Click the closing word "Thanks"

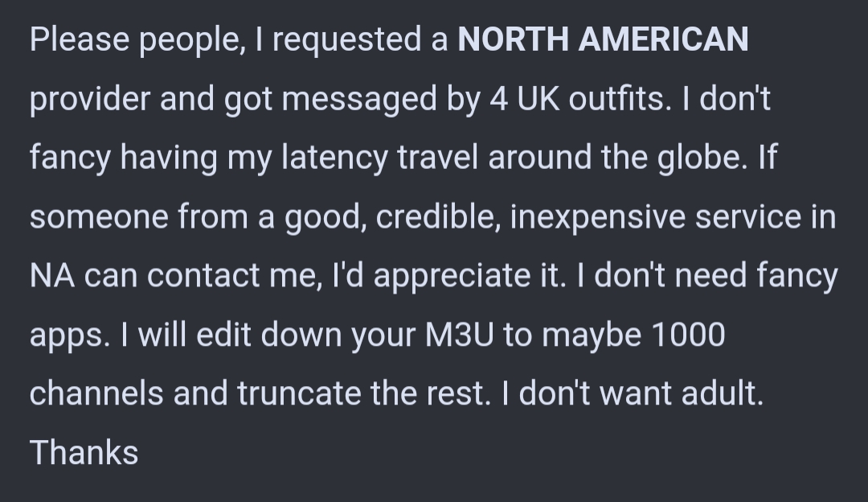tap(84, 452)
